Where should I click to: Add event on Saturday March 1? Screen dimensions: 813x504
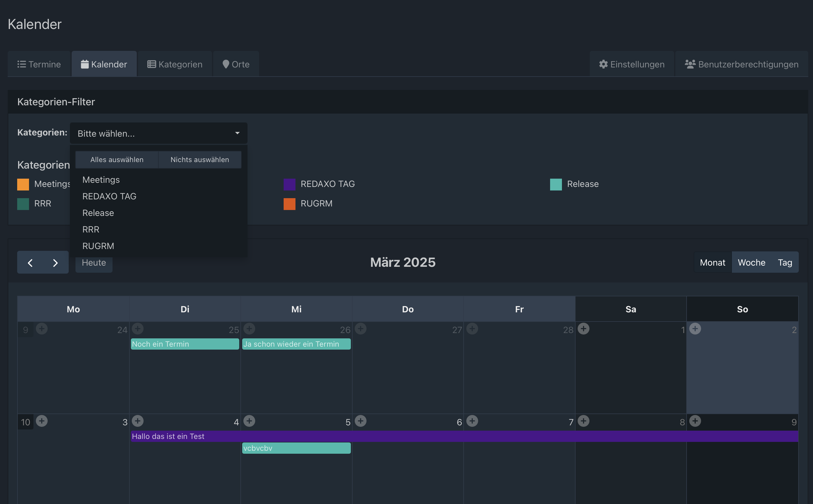[x=584, y=329]
